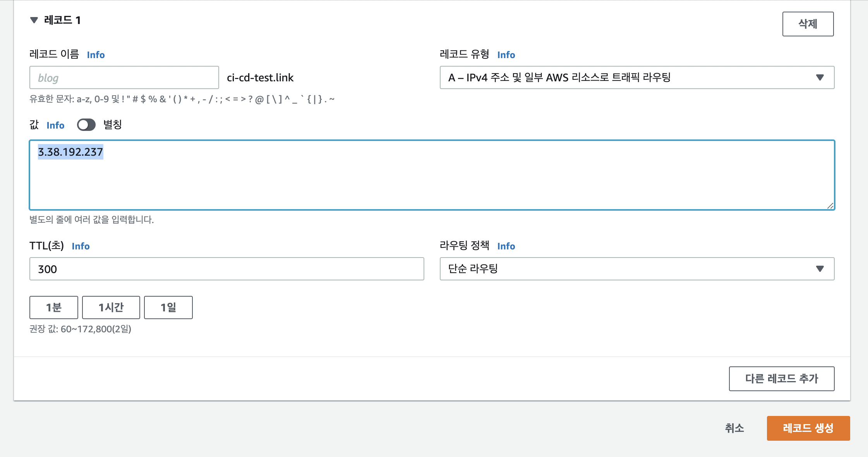Click the TTL input showing 300
Viewport: 868px width, 457px height.
pos(226,269)
